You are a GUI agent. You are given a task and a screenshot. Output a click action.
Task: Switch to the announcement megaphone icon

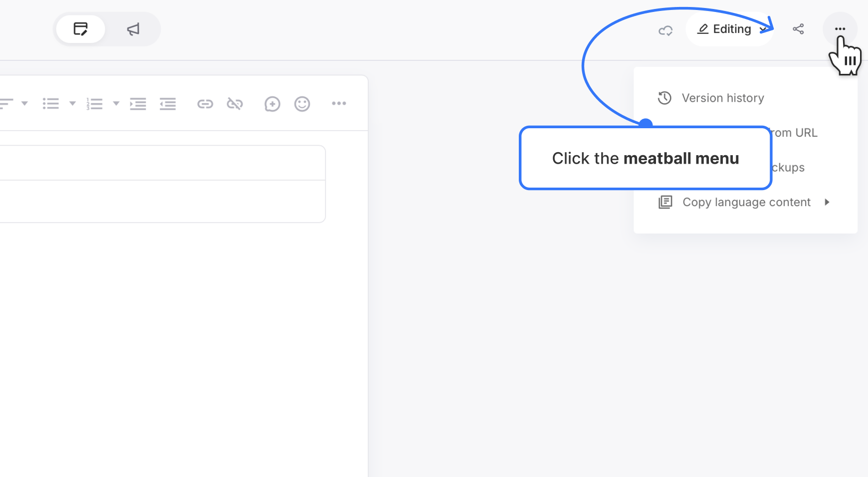132,29
